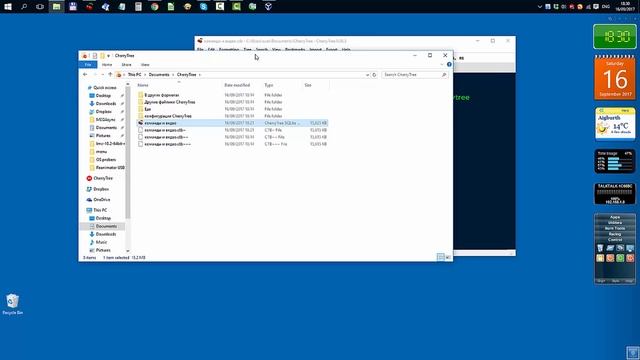The width and height of the screenshot is (640, 360).
Task: Sort by the Name column header
Action: [143, 85]
